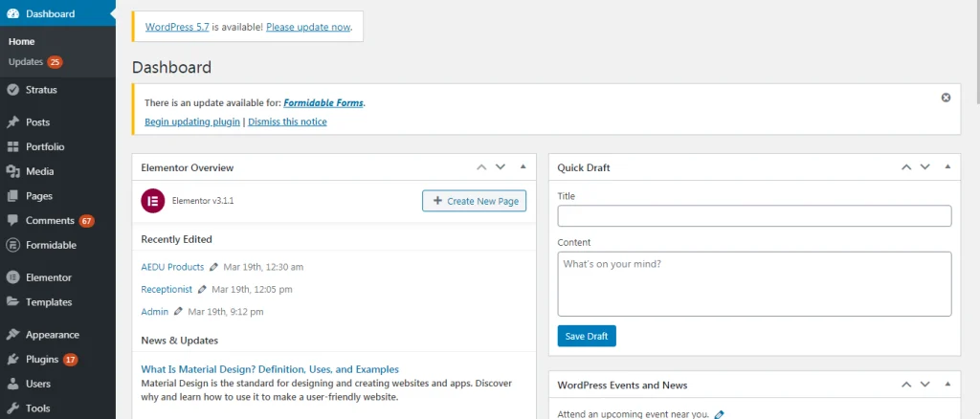Screen dimensions: 980x419
Task: Click Dismiss this notice link
Action: (287, 121)
